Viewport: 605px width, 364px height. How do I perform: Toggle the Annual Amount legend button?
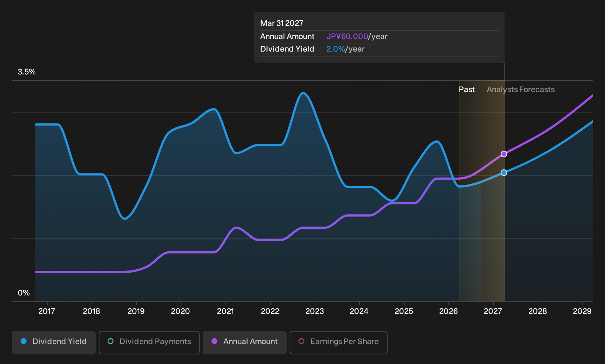click(x=245, y=342)
